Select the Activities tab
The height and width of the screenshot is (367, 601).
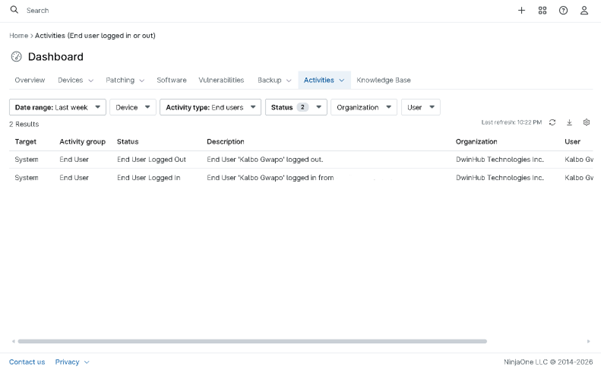coord(319,80)
